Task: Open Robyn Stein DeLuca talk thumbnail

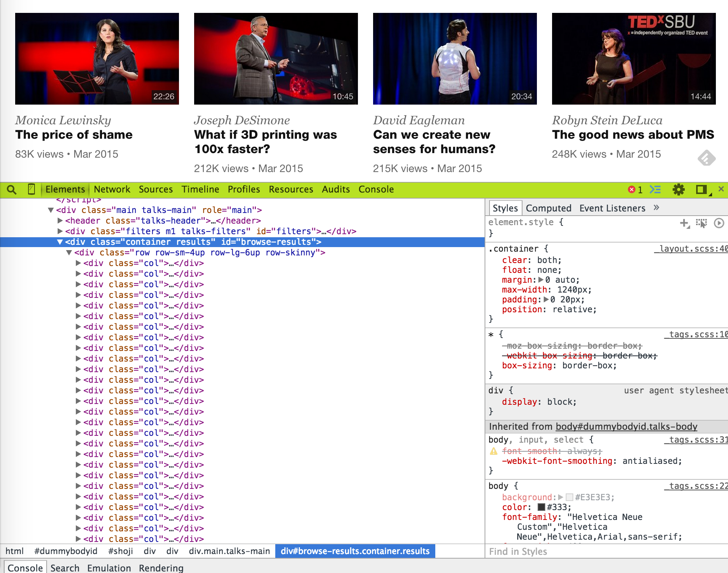Action: click(x=634, y=59)
